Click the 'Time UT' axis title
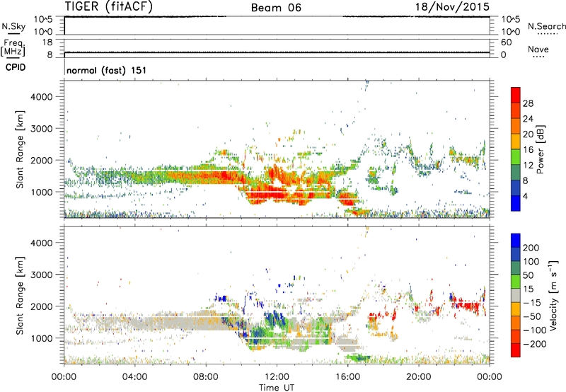The width and height of the screenshot is (566, 392). coord(277,388)
